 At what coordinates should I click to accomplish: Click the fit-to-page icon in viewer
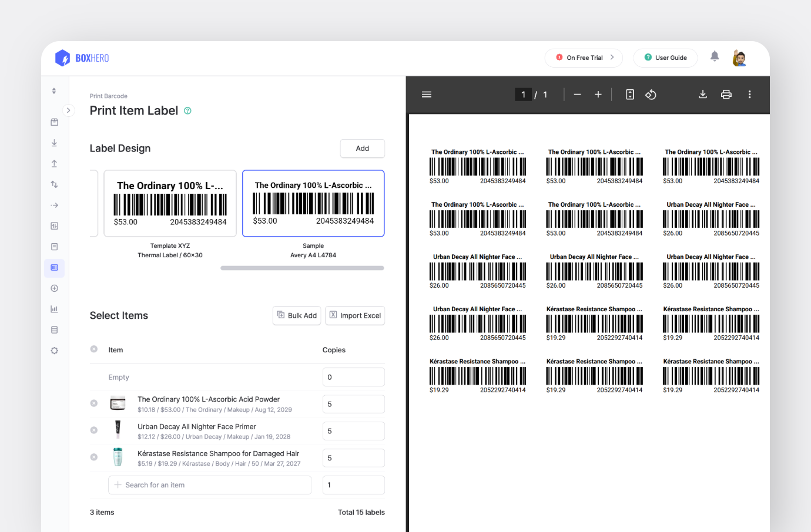tap(629, 95)
